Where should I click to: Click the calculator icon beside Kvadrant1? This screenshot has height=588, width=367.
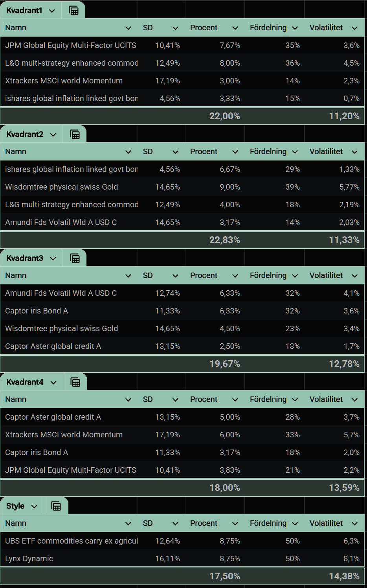pyautogui.click(x=73, y=11)
